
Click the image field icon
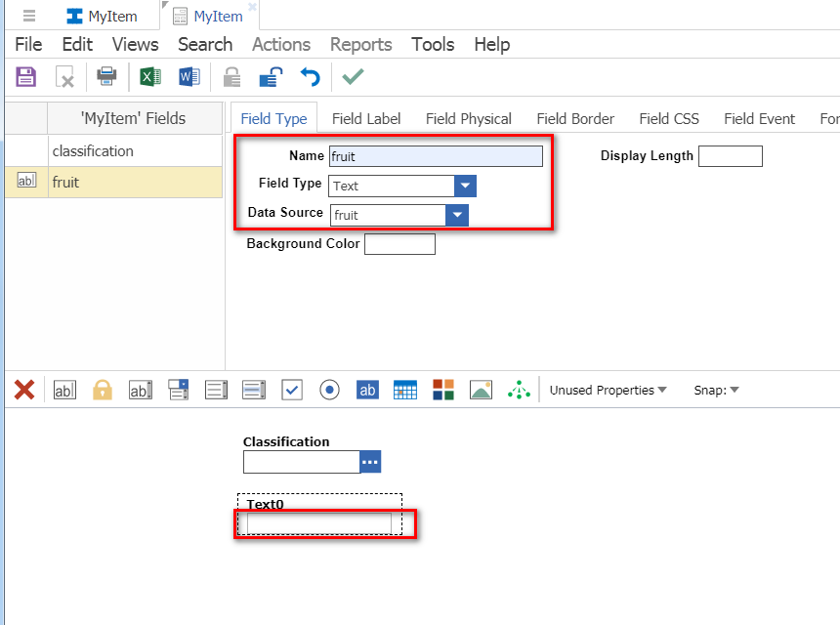pyautogui.click(x=482, y=390)
